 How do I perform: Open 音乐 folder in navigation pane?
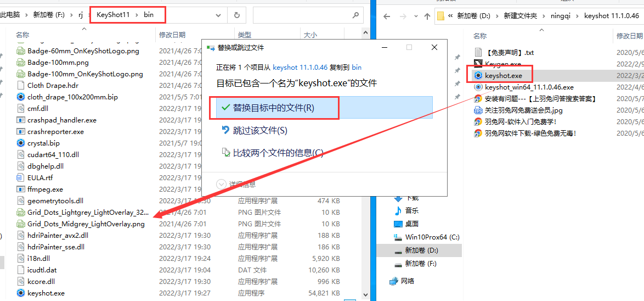[412, 211]
